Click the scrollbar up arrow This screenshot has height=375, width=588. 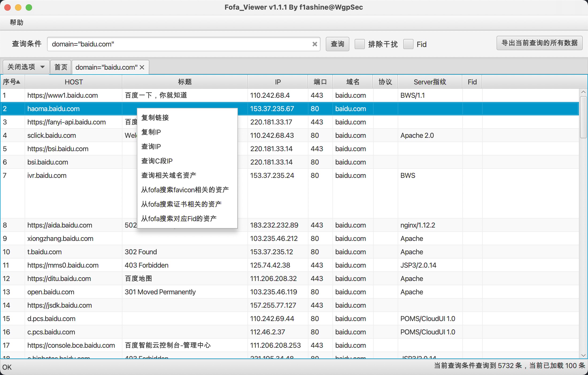pyautogui.click(x=583, y=92)
